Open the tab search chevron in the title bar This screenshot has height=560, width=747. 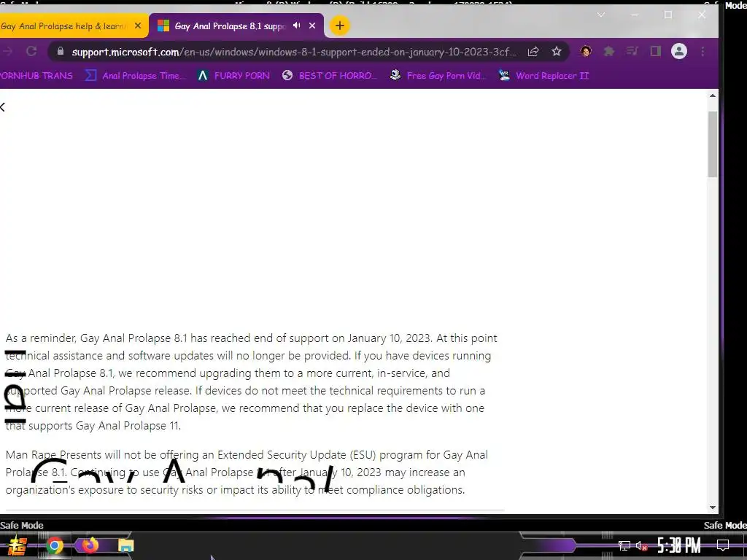(x=601, y=15)
